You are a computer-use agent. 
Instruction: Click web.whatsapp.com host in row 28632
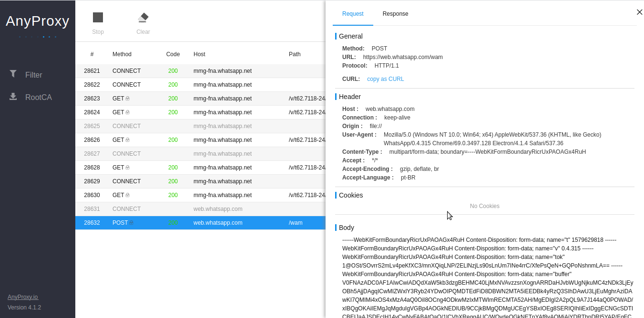pos(218,223)
